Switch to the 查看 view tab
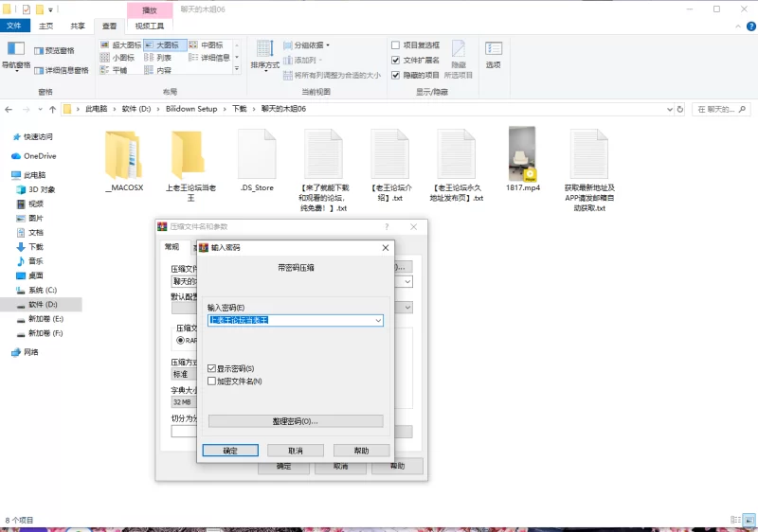This screenshot has width=758, height=532. click(x=109, y=26)
